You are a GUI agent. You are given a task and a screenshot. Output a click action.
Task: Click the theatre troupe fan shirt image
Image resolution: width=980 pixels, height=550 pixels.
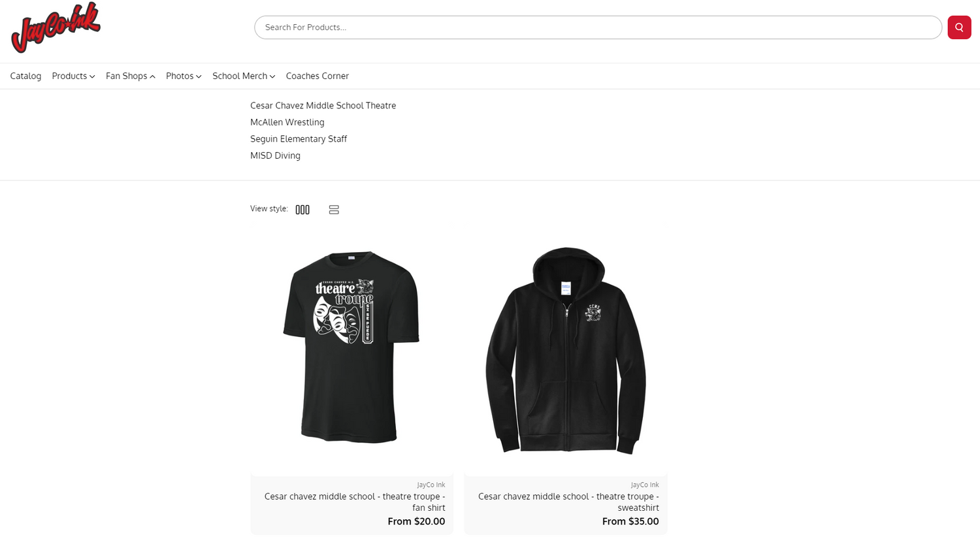coord(351,347)
